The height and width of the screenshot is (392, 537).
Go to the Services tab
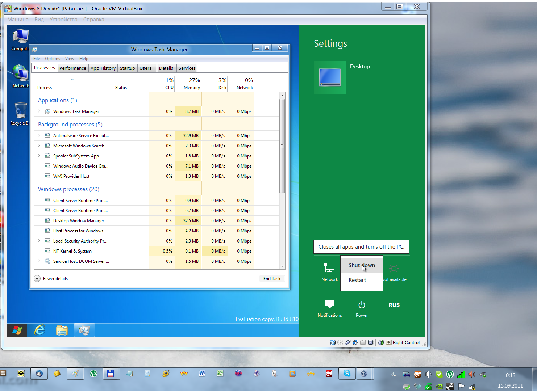(x=187, y=68)
